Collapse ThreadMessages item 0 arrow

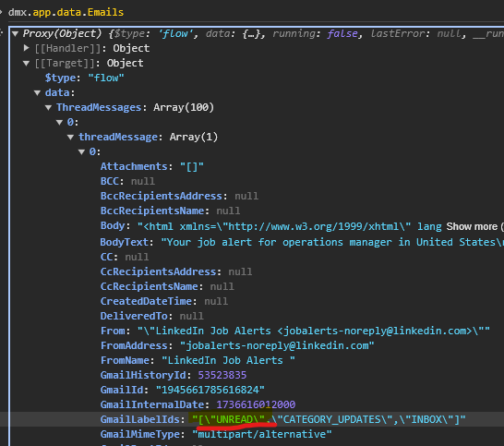[x=59, y=123]
